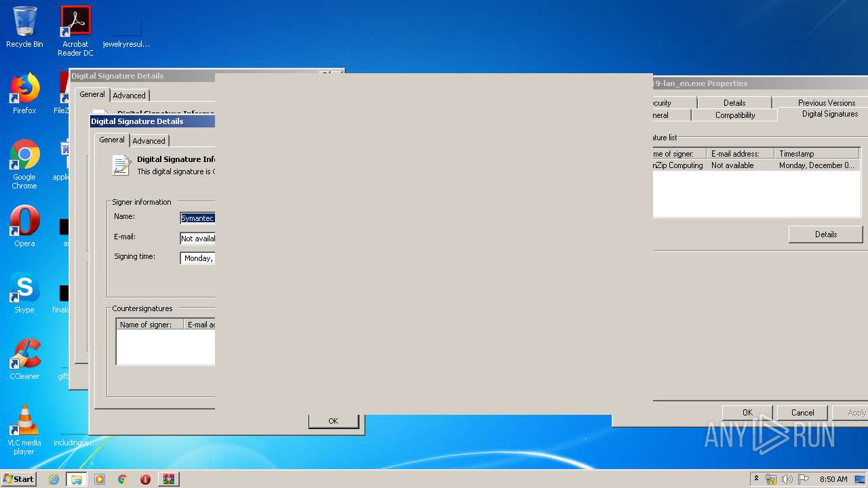The image size is (868, 488).
Task: Click the signer Name field showing Symantec
Action: point(197,218)
